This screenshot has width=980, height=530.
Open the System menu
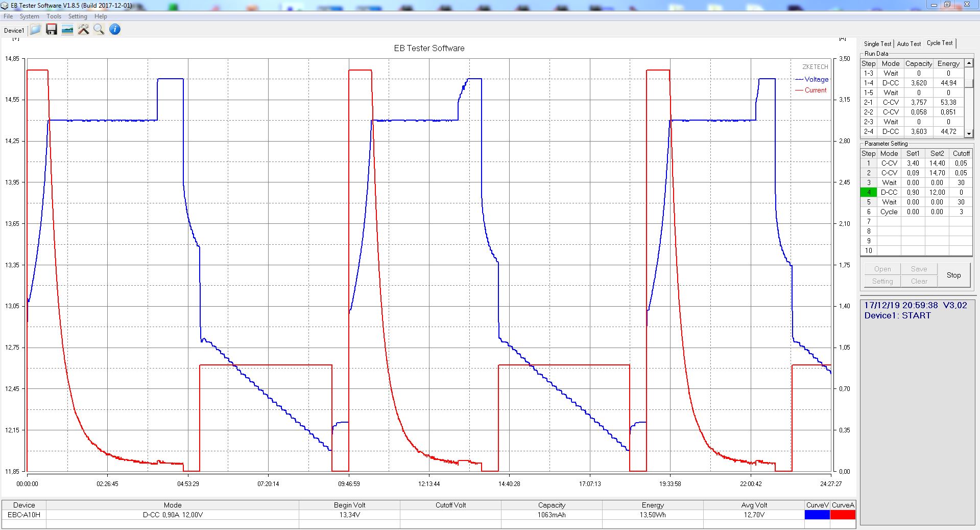click(29, 16)
